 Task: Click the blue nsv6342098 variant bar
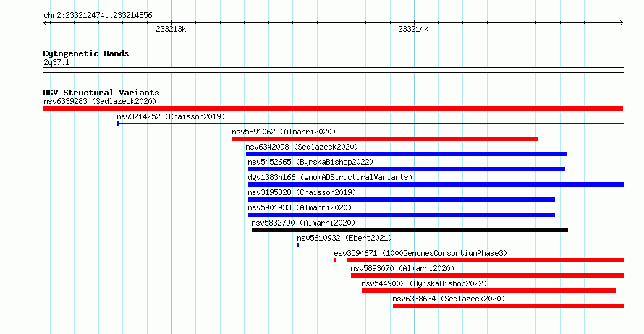[406, 154]
